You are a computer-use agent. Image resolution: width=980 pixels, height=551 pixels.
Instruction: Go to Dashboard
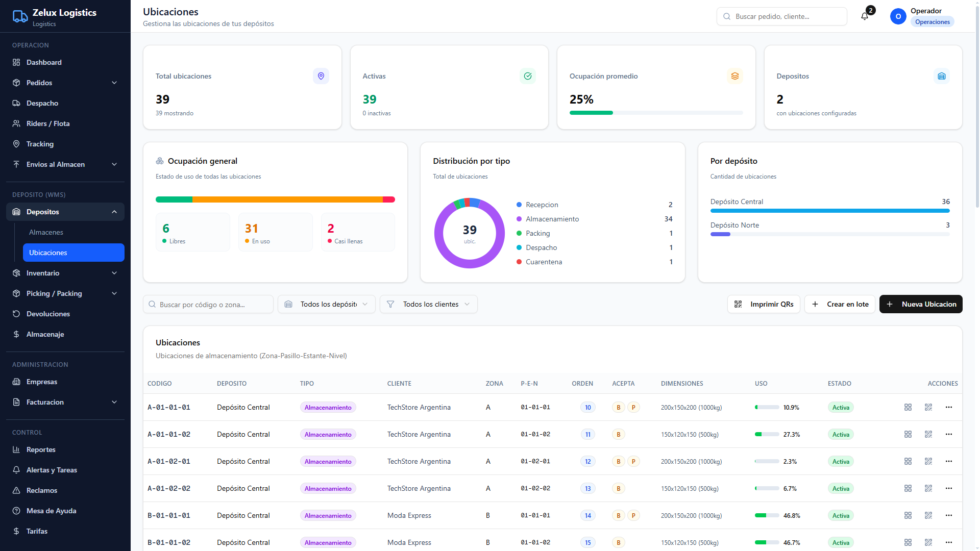coord(65,62)
